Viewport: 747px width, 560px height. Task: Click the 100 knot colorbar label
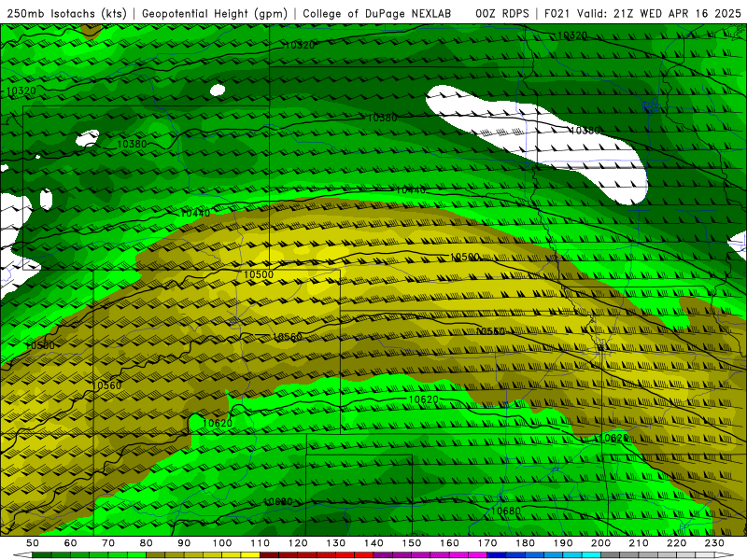click(x=222, y=543)
